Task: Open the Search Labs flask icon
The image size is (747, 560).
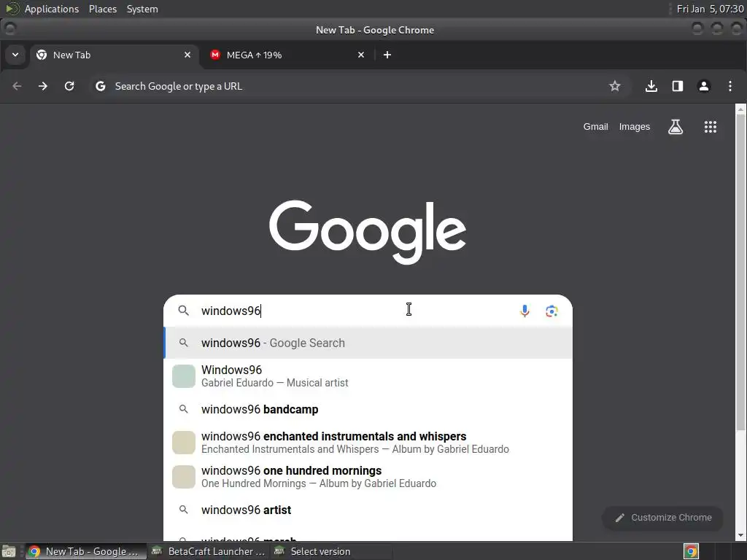Action: (676, 127)
